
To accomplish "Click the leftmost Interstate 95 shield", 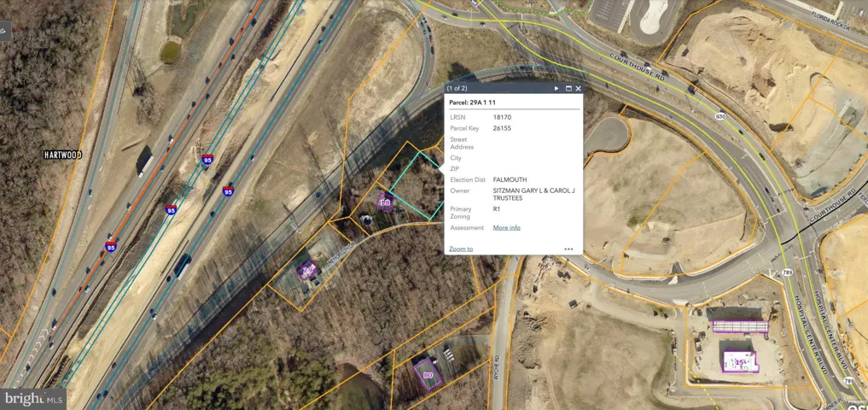I will point(111,247).
